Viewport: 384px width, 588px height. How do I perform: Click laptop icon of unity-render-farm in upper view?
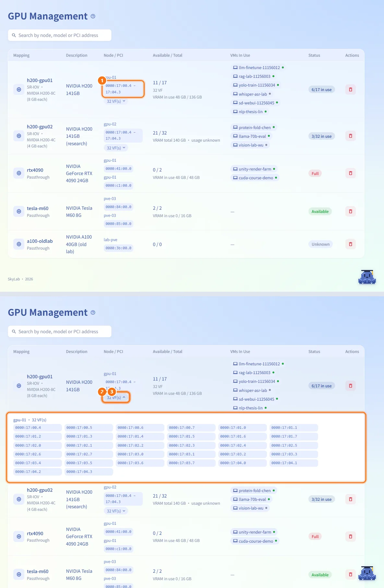point(235,169)
